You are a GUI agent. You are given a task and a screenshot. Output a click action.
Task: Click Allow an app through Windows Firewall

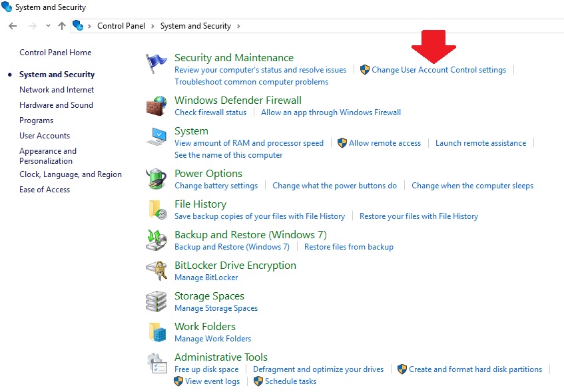[331, 112]
